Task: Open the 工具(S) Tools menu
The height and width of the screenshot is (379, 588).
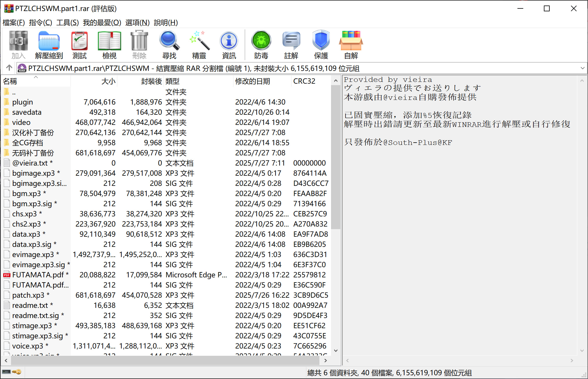Action: coord(67,23)
